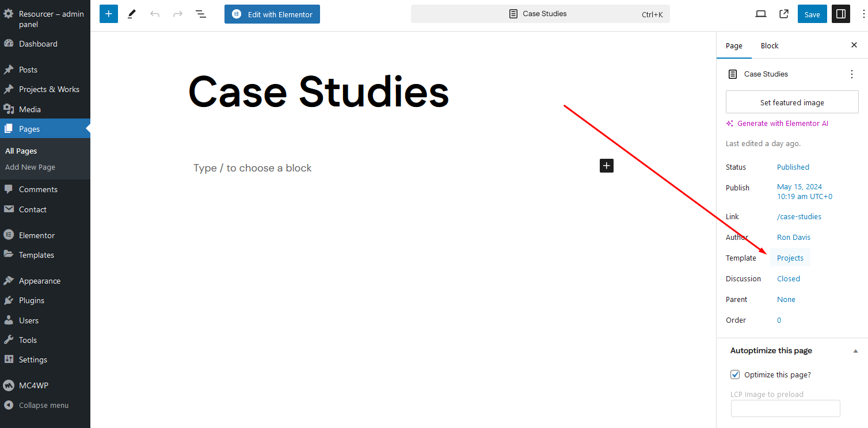Change the Published status
868x428 pixels.
[793, 167]
